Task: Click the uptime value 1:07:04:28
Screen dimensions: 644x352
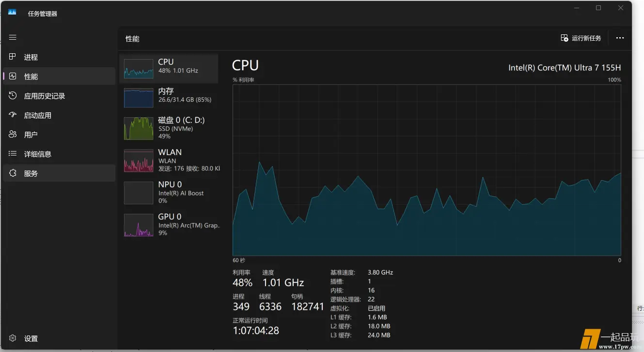Action: (x=256, y=330)
